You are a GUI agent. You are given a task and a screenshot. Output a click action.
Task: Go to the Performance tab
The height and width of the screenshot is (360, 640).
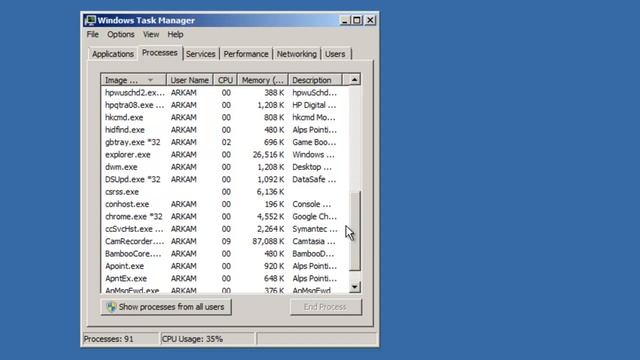click(x=246, y=54)
